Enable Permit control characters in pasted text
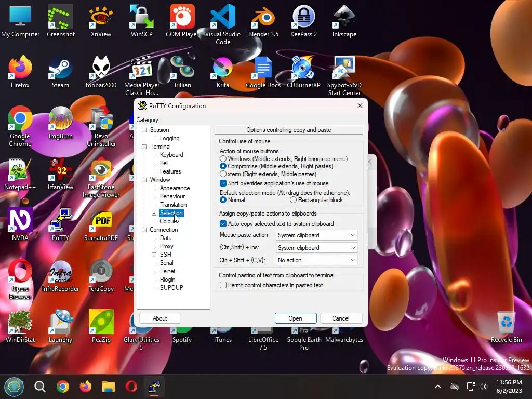 271,285
